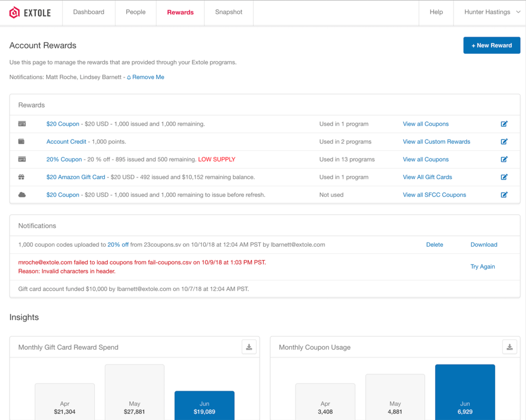Edit the $20 Amazon Gift Card reward
Screen dimensions: 526x420
pos(504,177)
